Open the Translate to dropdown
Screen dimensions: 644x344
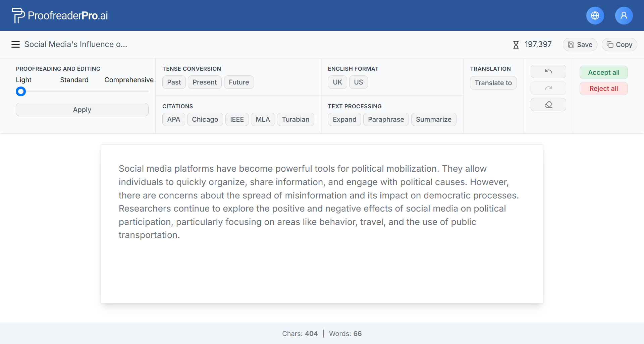(x=493, y=83)
